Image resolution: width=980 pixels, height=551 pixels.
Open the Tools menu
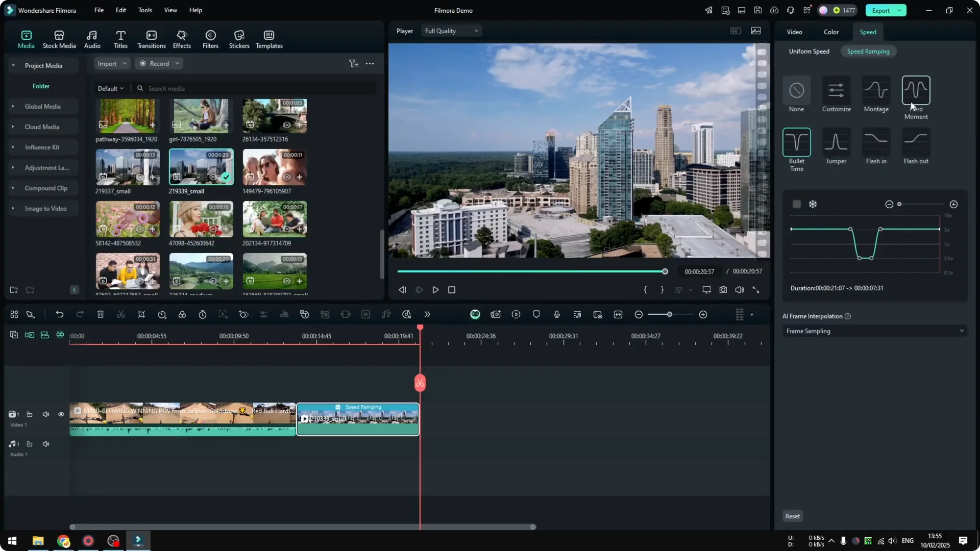tap(144, 10)
